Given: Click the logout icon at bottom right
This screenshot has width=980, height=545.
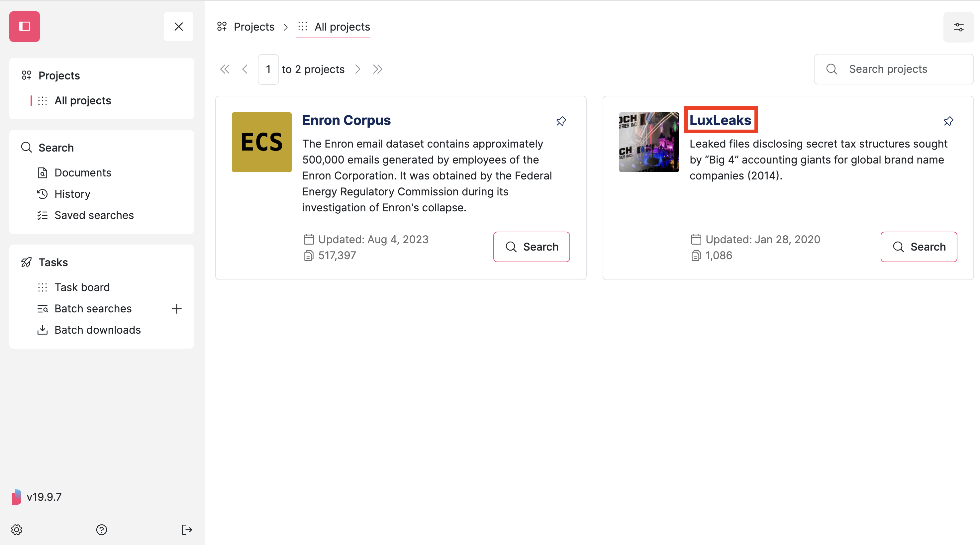Looking at the screenshot, I should point(187,529).
